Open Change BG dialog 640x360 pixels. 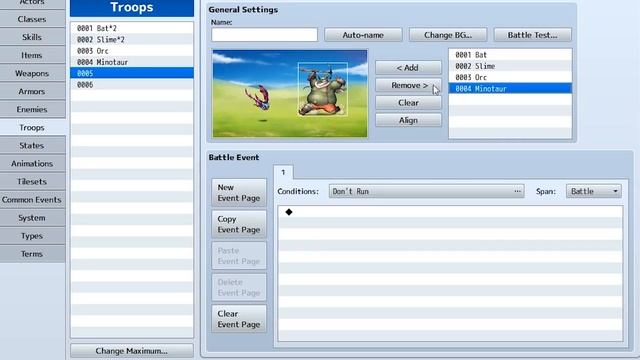(448, 35)
